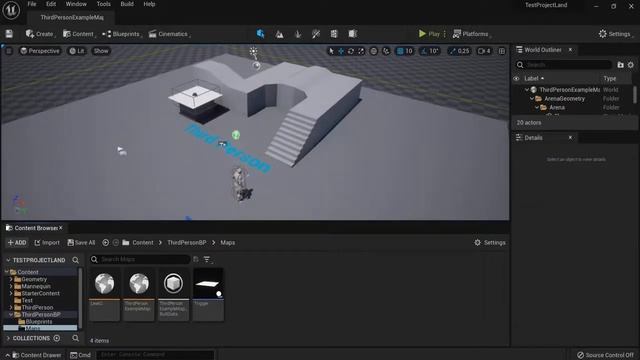
Task: Open the Help menu
Action: [149, 4]
